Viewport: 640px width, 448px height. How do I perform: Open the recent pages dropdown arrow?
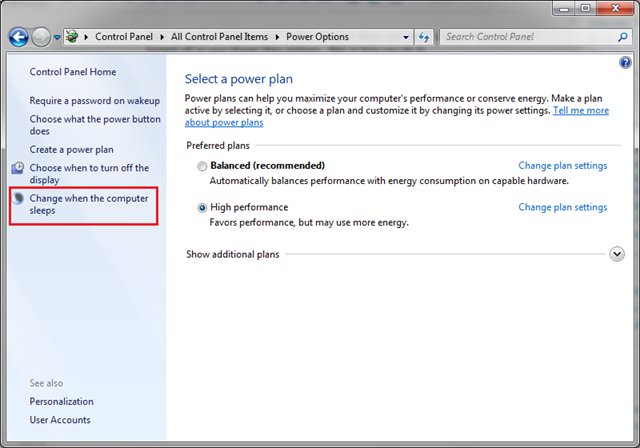[57, 38]
